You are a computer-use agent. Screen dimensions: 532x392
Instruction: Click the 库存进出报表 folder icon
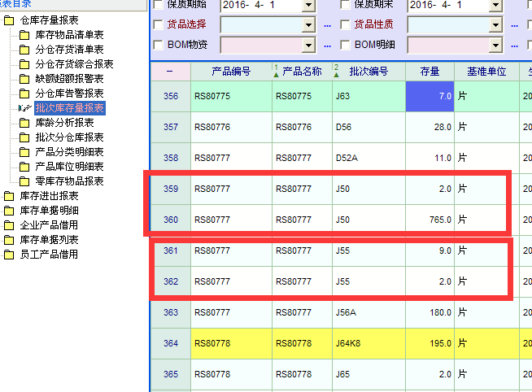pyautogui.click(x=9, y=196)
